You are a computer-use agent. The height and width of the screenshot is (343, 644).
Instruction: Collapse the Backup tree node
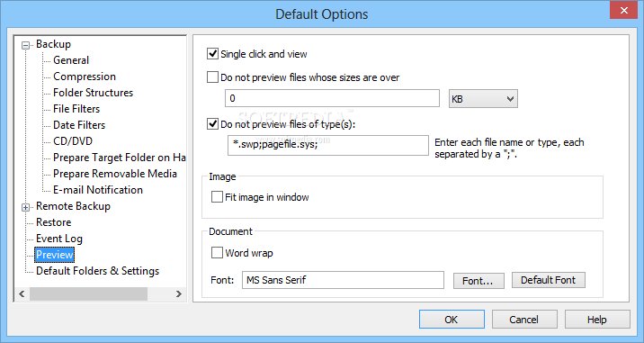[25, 45]
